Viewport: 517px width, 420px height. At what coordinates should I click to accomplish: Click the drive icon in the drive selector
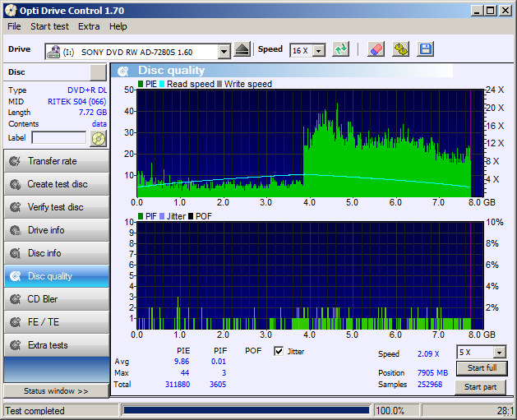[x=53, y=52]
